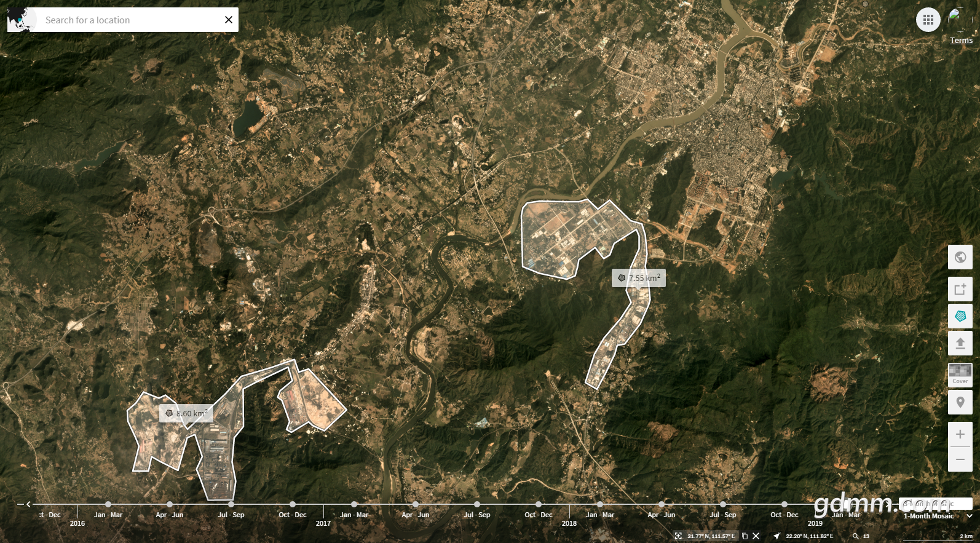Dismiss the pinned coordinates with X

(756, 536)
